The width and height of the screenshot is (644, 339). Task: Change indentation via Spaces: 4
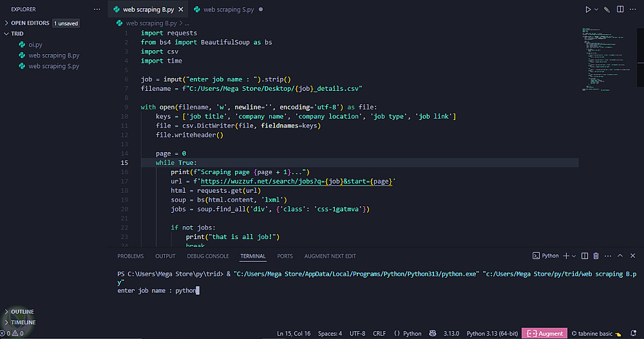330,334
